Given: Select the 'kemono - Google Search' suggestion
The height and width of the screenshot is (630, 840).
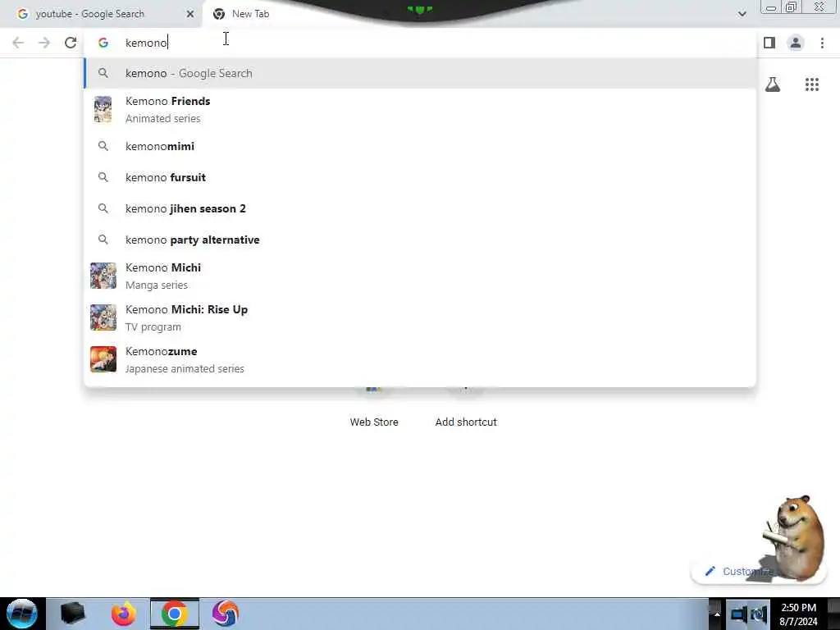Looking at the screenshot, I should [x=420, y=73].
